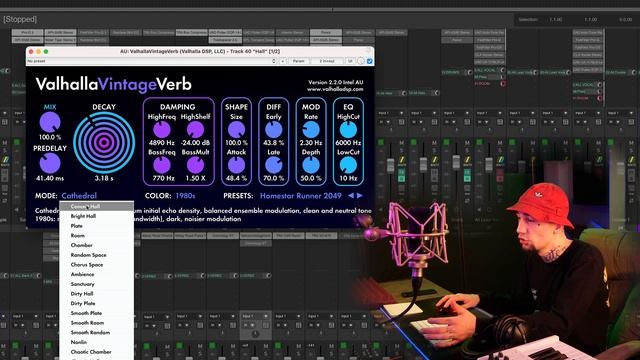Pick Random Space from the mode list

(97, 255)
